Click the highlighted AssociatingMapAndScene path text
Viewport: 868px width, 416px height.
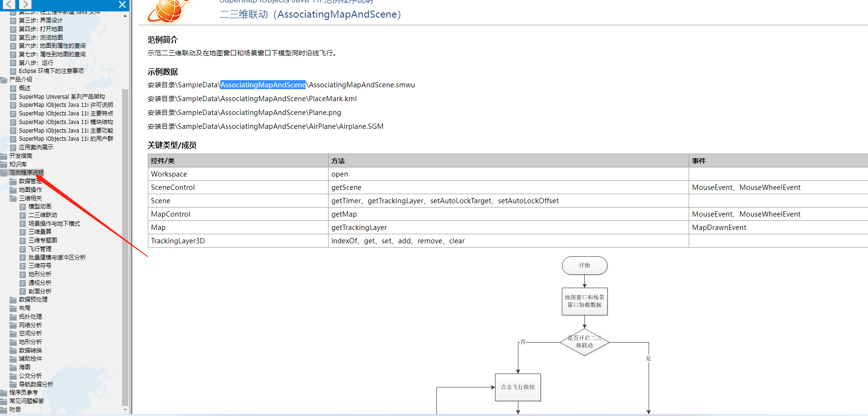tap(263, 85)
